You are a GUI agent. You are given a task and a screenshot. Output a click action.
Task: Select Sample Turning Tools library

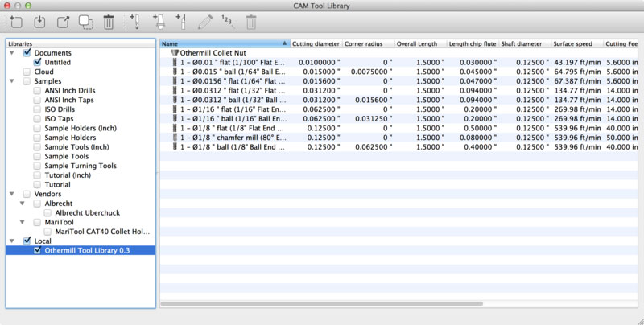80,166
